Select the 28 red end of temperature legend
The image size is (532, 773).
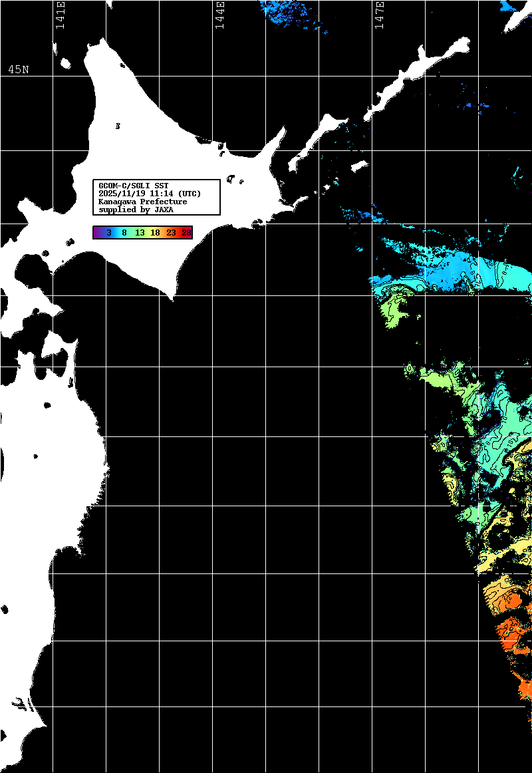(x=186, y=233)
